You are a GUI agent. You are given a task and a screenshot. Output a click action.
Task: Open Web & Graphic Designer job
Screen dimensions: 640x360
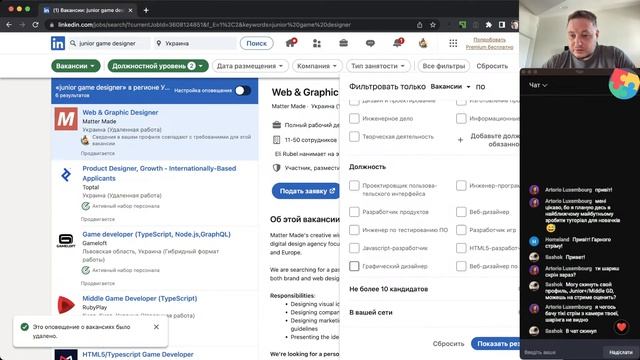[120, 112]
